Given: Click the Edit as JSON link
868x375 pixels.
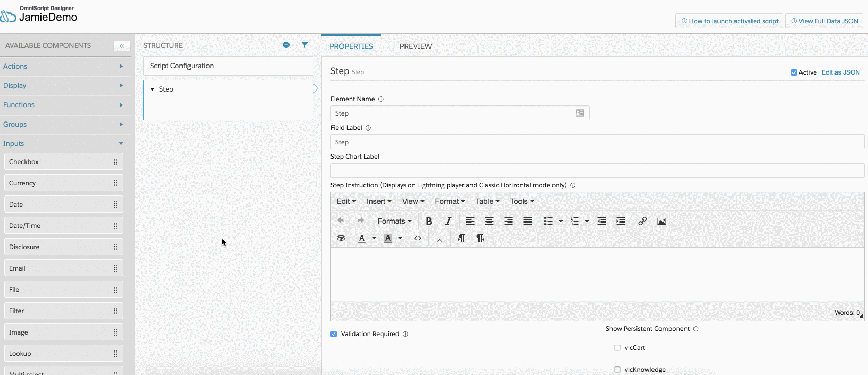Looking at the screenshot, I should tap(841, 72).
